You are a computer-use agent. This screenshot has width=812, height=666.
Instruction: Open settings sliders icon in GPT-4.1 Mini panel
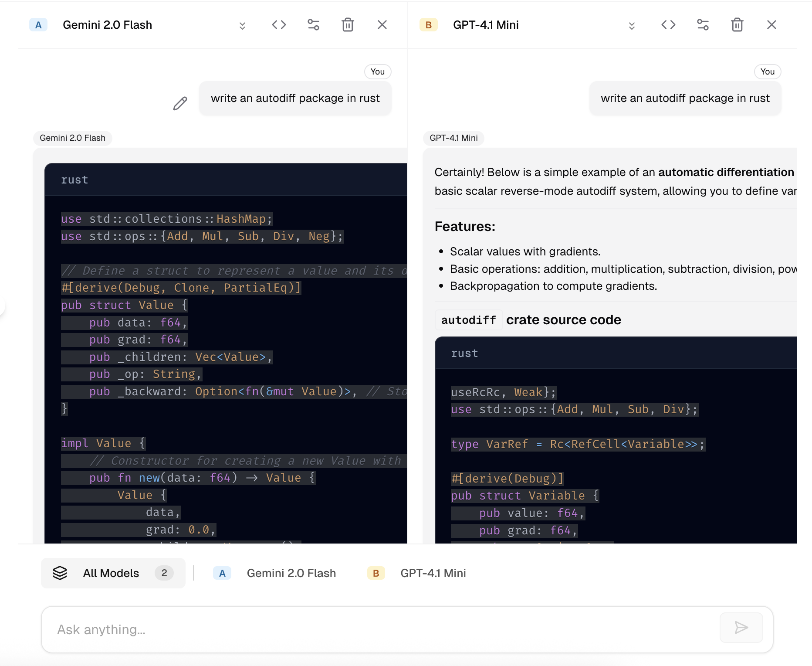[703, 25]
